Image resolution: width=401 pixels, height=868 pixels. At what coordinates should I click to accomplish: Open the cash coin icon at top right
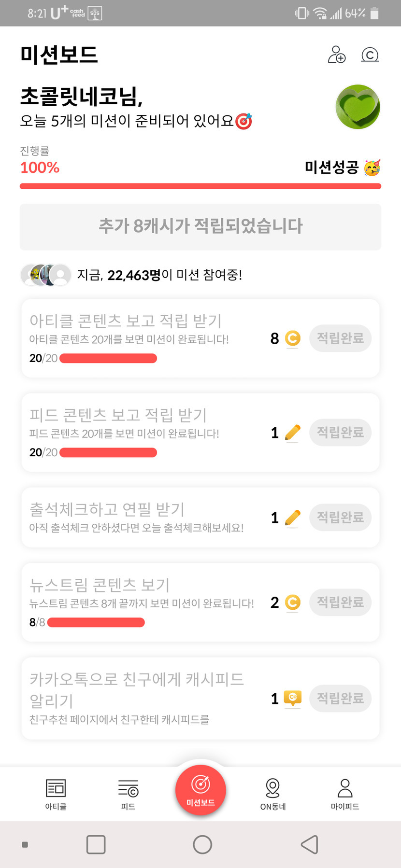click(370, 55)
